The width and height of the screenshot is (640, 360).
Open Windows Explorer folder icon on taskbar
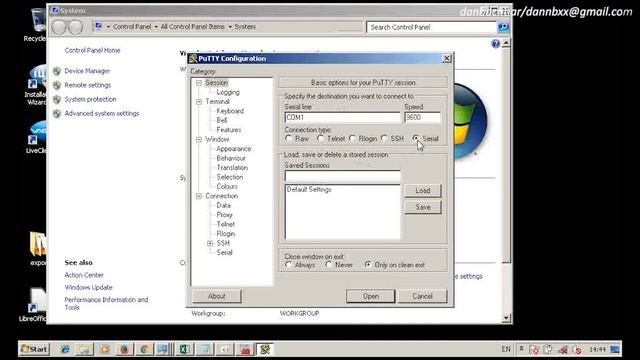(85, 349)
